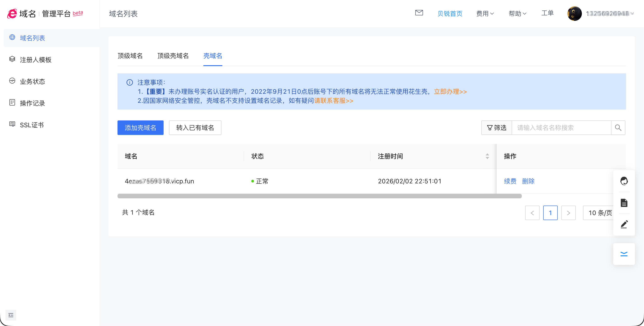644x326 pixels.
Task: Open the 业务状态 page
Action: pyautogui.click(x=33, y=81)
